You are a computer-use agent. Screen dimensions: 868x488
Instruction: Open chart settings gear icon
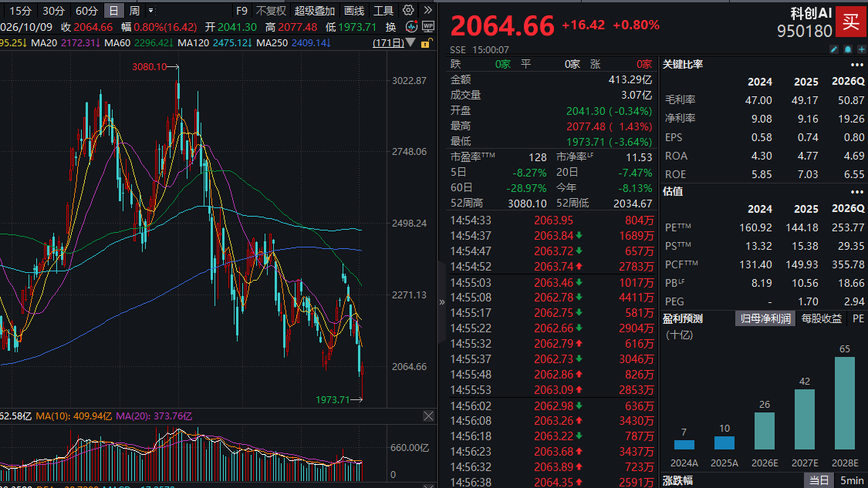click(408, 10)
